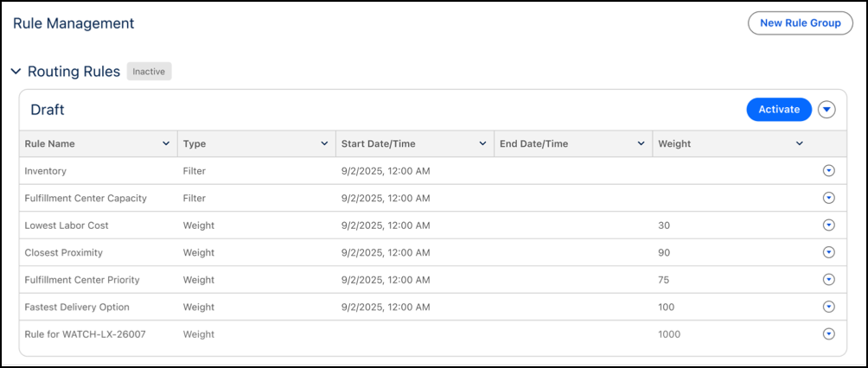
Task: Select Fulfillment Center Priority rule name
Action: tap(82, 280)
